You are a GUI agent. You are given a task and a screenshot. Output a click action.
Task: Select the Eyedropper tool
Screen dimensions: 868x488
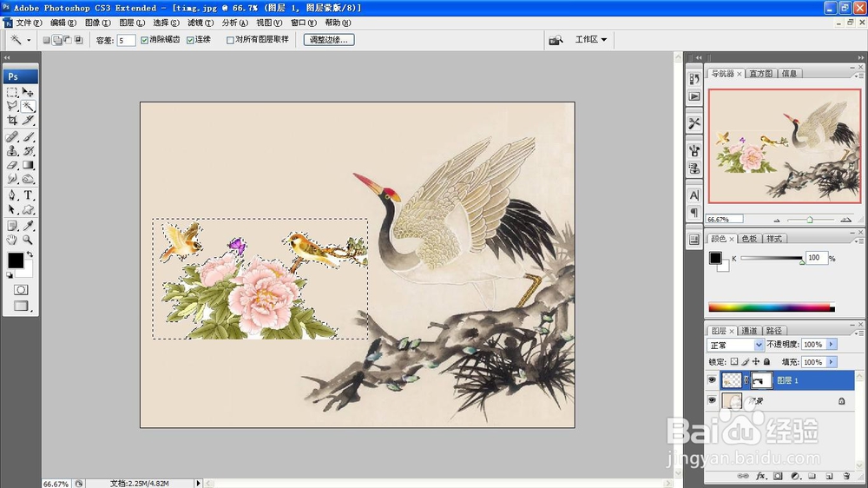point(29,226)
